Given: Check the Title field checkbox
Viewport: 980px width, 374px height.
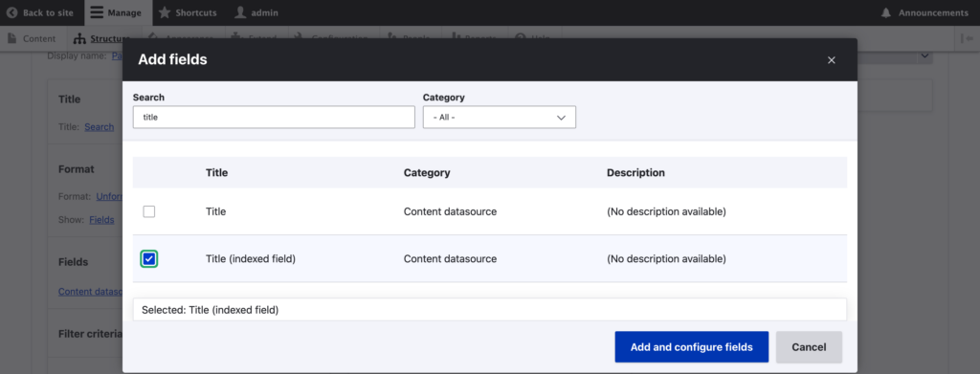Looking at the screenshot, I should 148,211.
